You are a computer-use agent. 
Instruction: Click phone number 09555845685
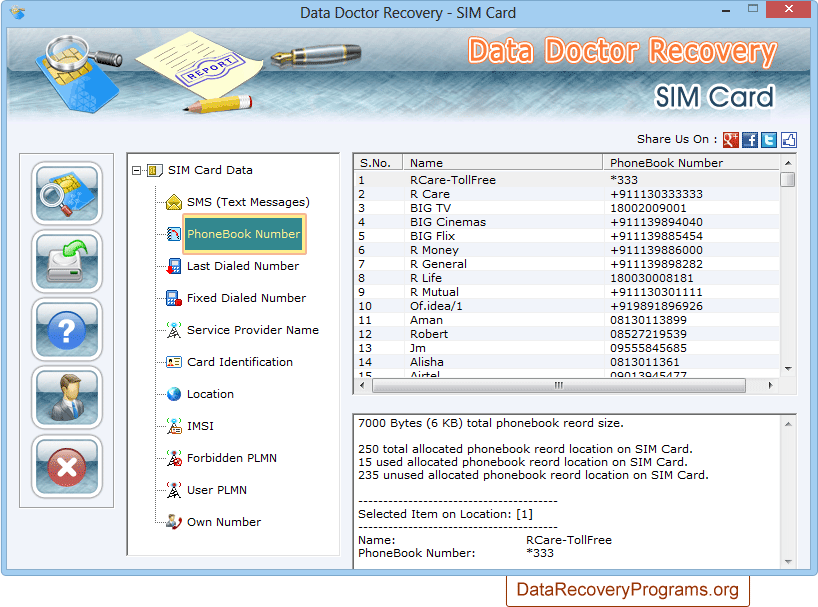click(x=648, y=348)
